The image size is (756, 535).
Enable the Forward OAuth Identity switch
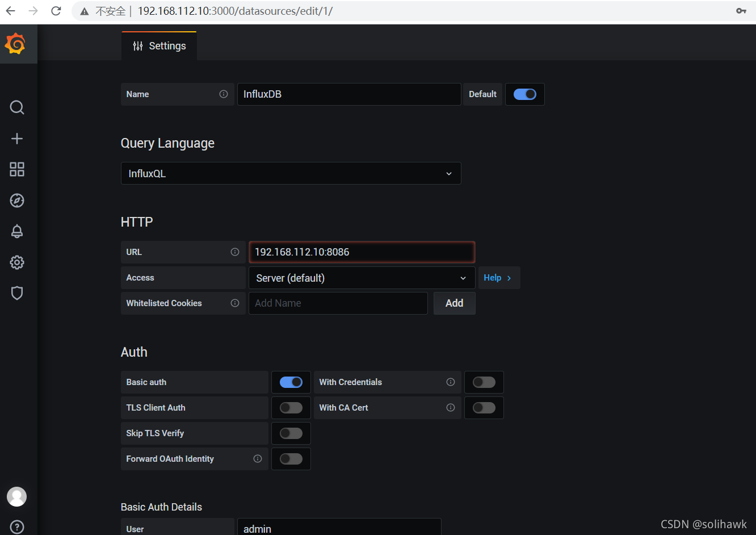[x=291, y=459]
